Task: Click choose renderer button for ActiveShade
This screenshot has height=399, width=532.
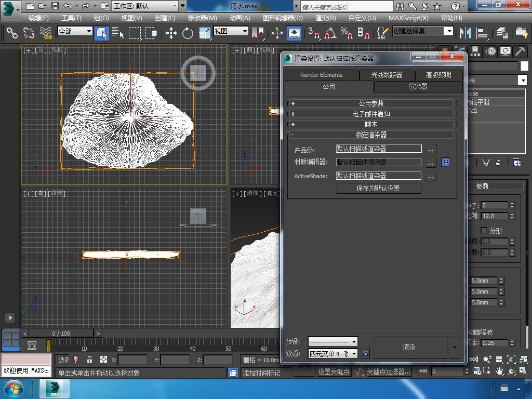Action: click(431, 176)
